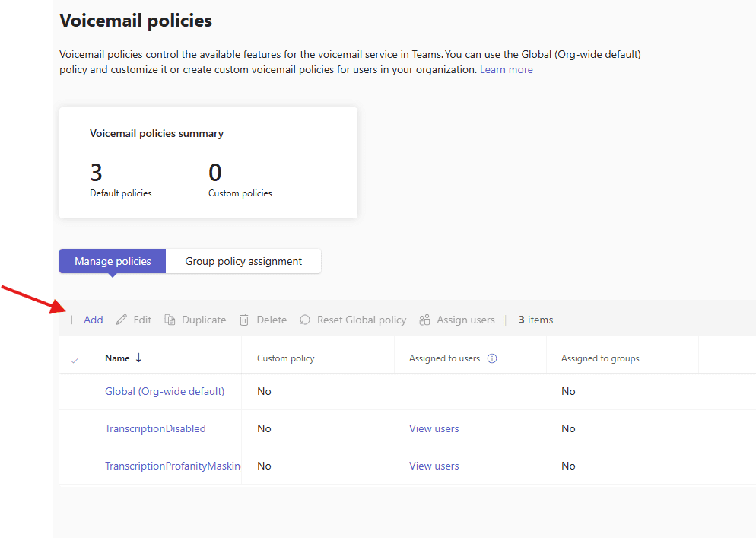Click the Name column sort arrow
The height and width of the screenshot is (538, 756).
(x=138, y=358)
